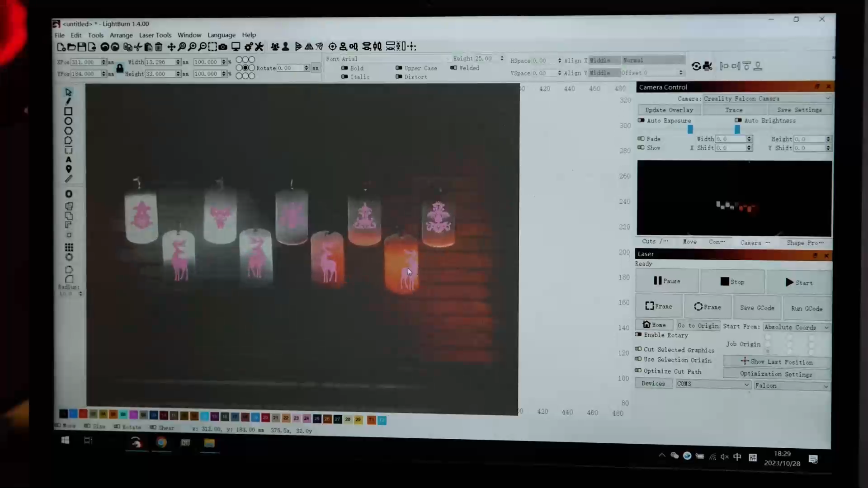Select the rectangle drawing tool
Image resolution: width=868 pixels, height=488 pixels.
pyautogui.click(x=68, y=112)
